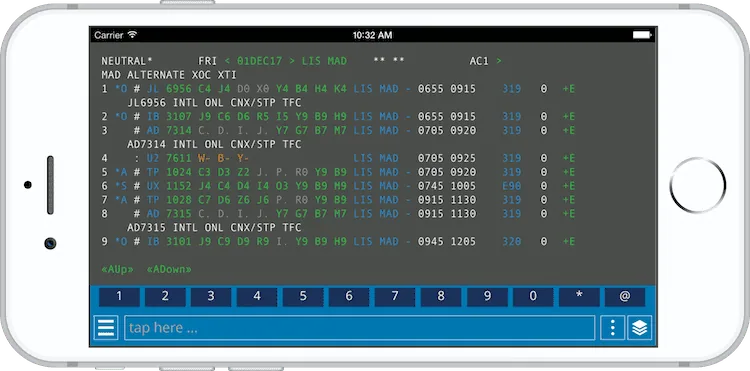Screen dimensions: 750x371
Task: Click the «AUp» link
Action: pyautogui.click(x=118, y=269)
